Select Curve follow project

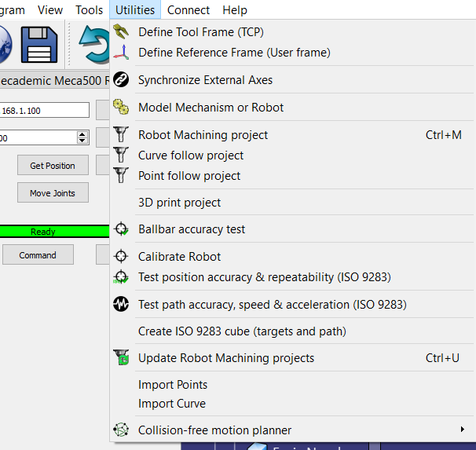(191, 155)
